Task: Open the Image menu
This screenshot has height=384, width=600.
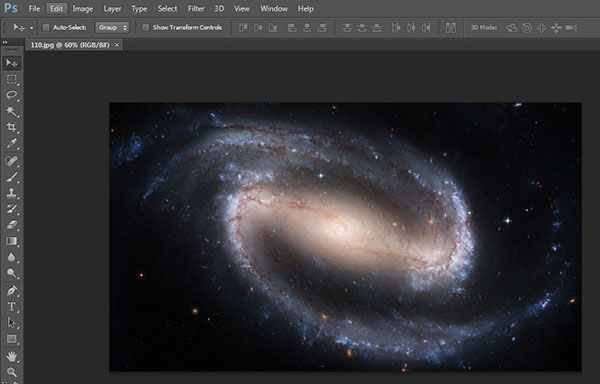Action: 83,8
